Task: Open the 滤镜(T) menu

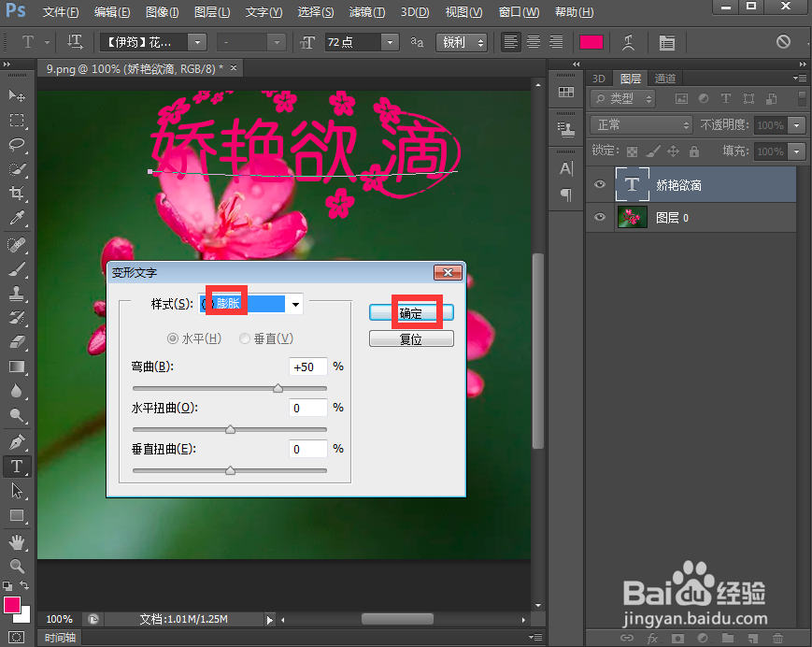Action: pyautogui.click(x=364, y=12)
